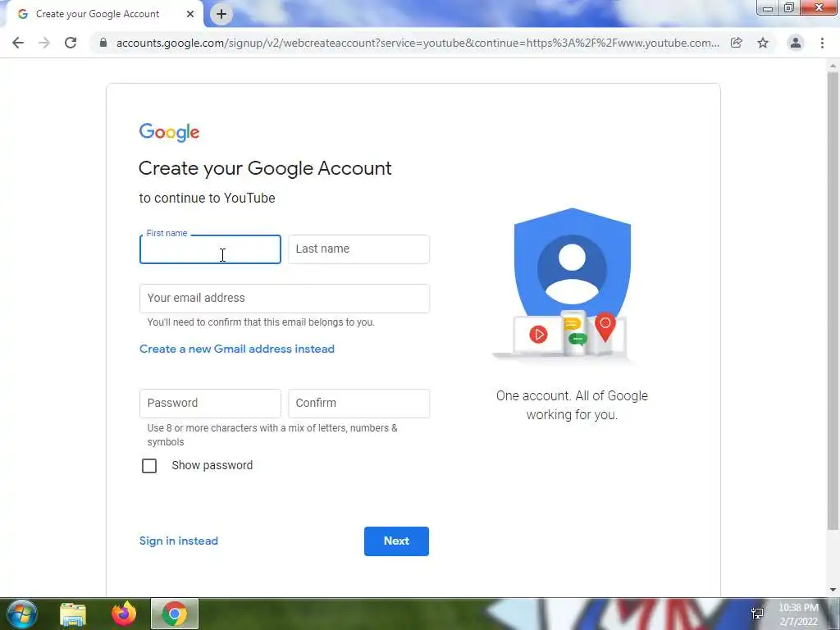840x630 pixels.
Task: Click the taskbar clock showing 10:38 PM
Action: [799, 614]
